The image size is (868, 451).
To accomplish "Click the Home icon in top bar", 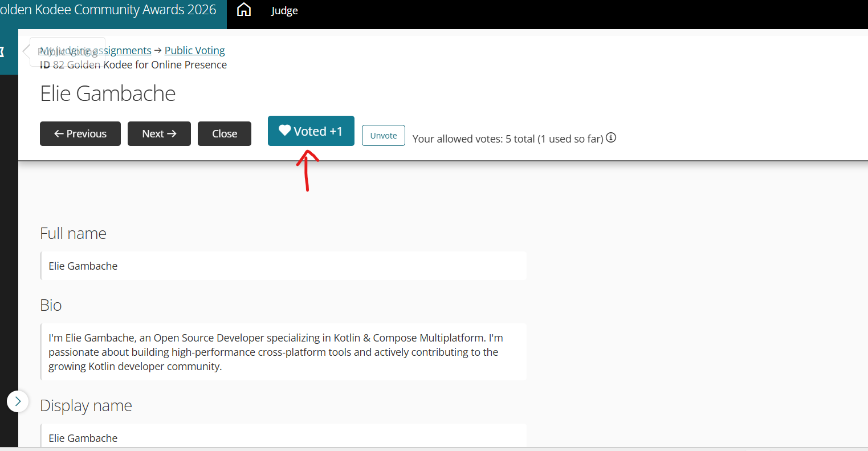I will (x=244, y=10).
